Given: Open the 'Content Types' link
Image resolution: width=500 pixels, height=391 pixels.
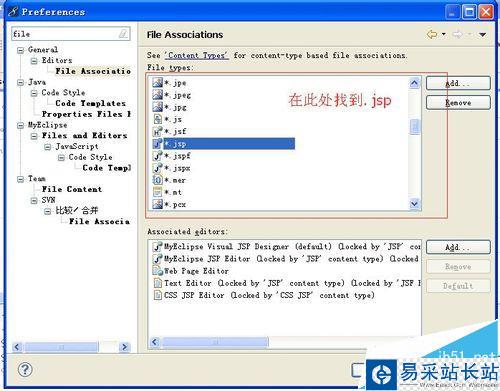Looking at the screenshot, I should pos(197,55).
